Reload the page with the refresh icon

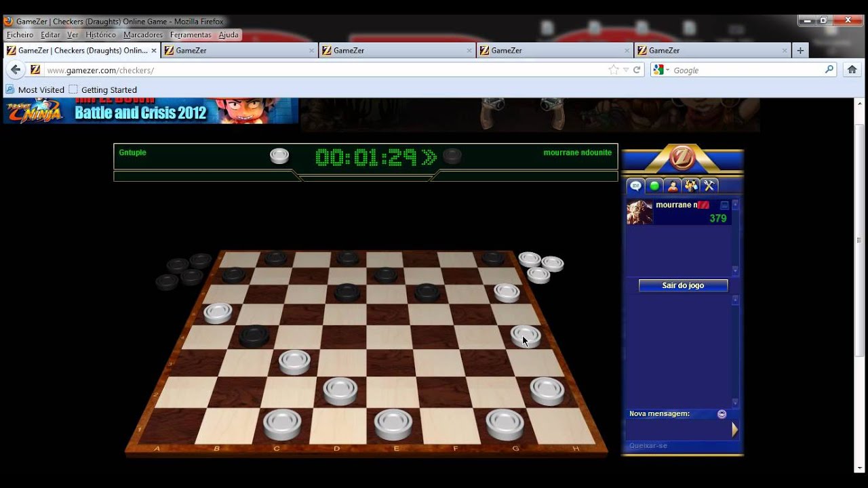pyautogui.click(x=637, y=70)
